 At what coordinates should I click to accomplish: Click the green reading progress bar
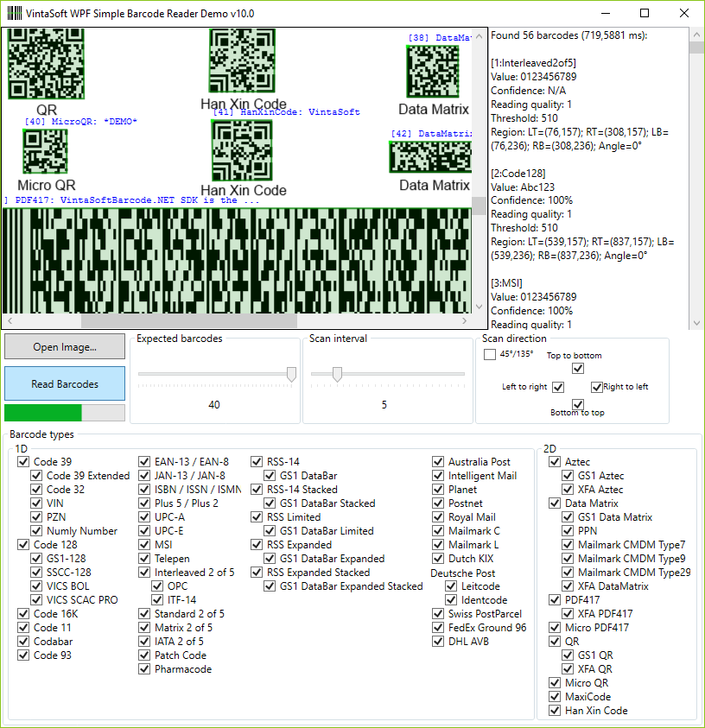tap(65, 413)
